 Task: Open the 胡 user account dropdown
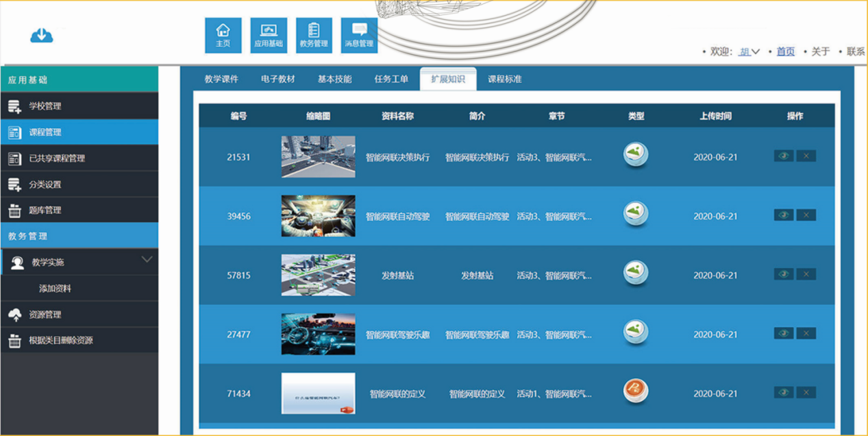746,51
